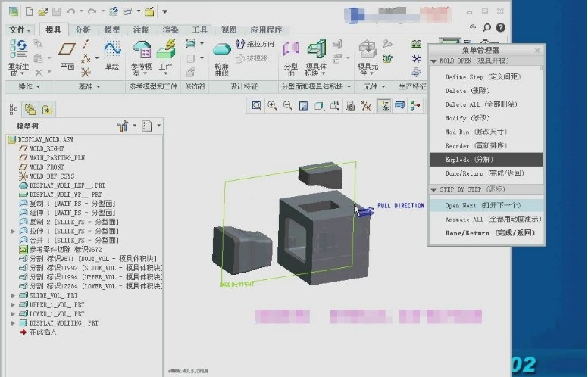Open the 操作 group dropdown
This screenshot has height=377, width=588.
coord(30,86)
